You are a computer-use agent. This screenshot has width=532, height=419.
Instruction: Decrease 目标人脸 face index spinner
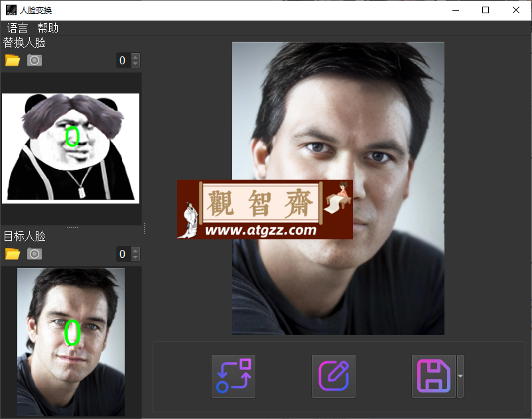(x=135, y=257)
